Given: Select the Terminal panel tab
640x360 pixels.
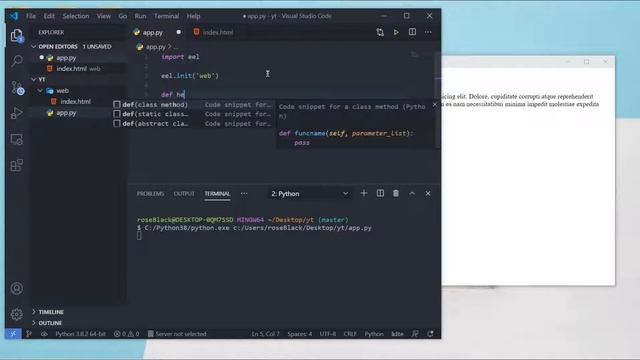Looking at the screenshot, I should point(217,194).
